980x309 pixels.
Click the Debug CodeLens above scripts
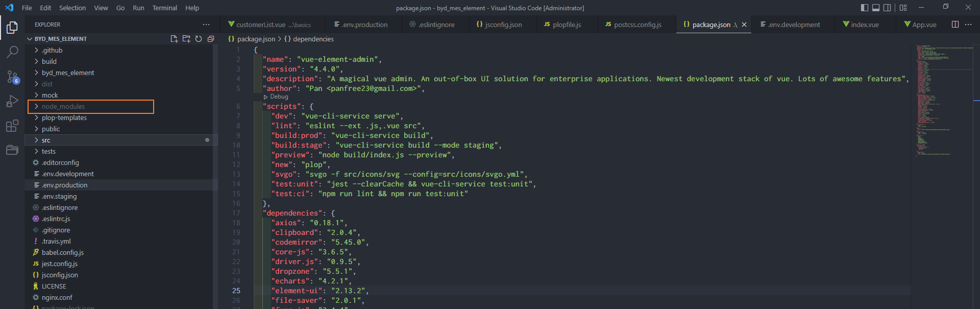click(x=279, y=97)
